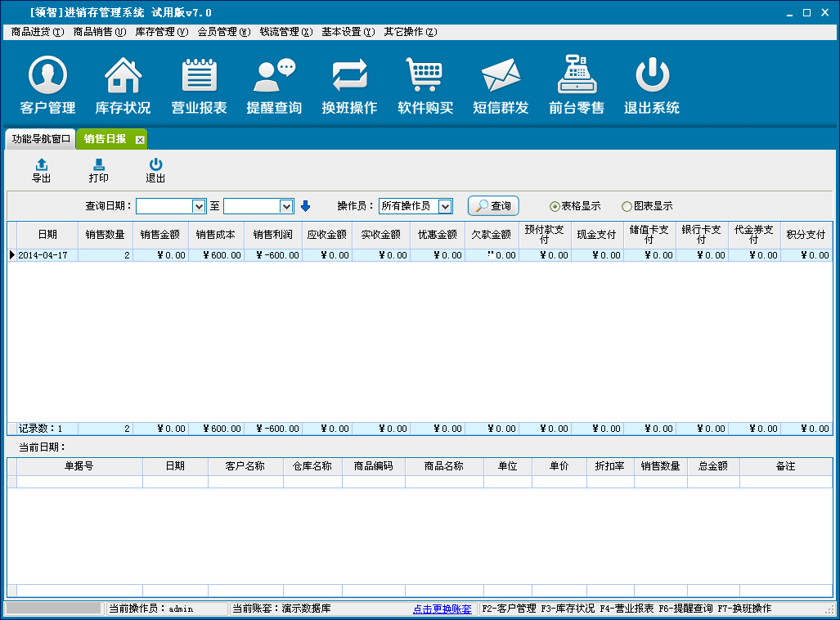Switch to 功能导航窗口 tab

pos(41,139)
